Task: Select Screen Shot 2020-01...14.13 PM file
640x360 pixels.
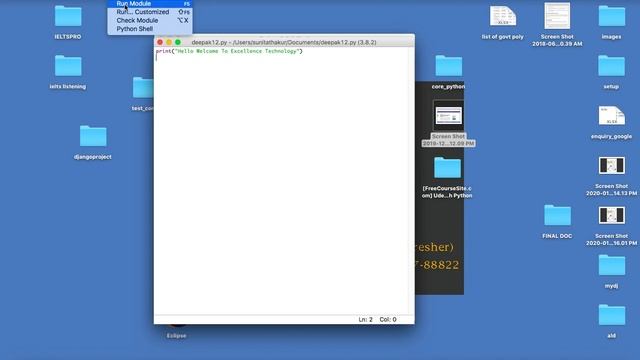Action: (x=611, y=166)
